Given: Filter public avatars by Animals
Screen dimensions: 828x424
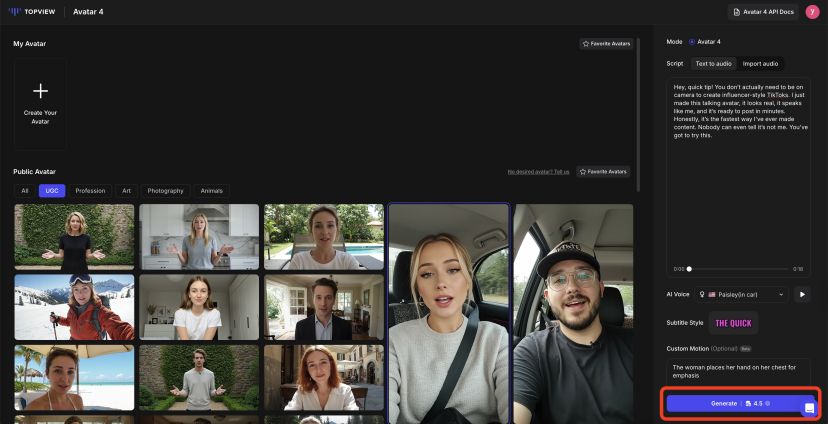Looking at the screenshot, I should coord(212,190).
